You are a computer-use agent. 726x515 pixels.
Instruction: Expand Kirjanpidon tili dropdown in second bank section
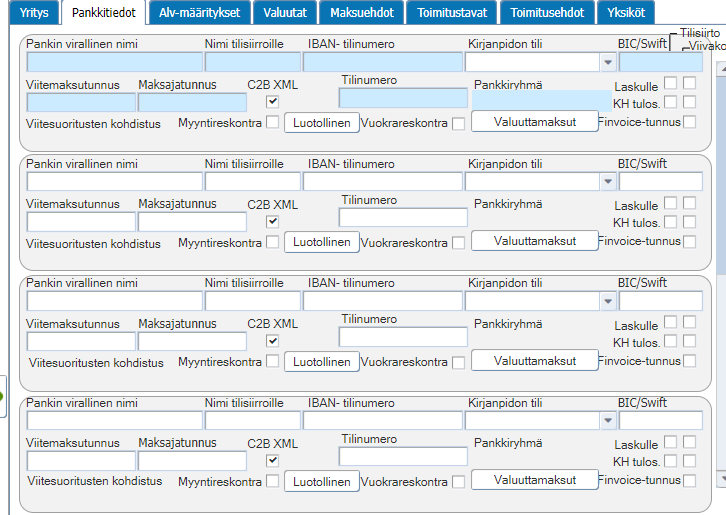coord(608,182)
